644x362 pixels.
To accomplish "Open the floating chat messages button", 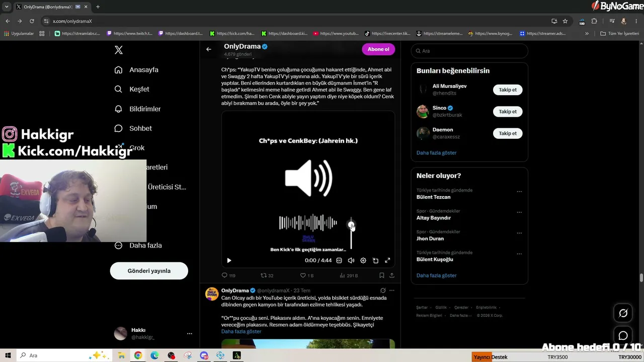I will click(x=623, y=335).
